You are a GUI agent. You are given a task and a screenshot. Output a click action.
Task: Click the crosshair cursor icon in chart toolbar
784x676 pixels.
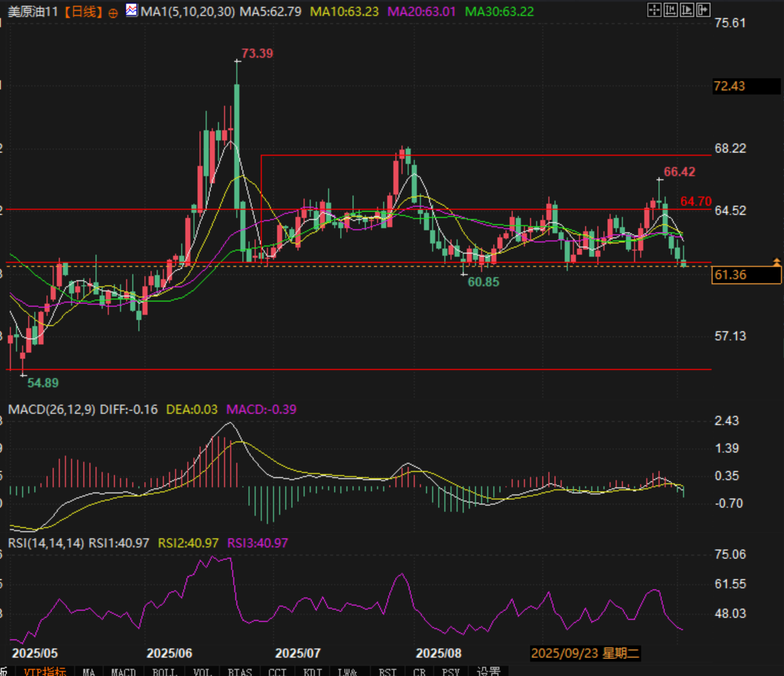[653, 10]
